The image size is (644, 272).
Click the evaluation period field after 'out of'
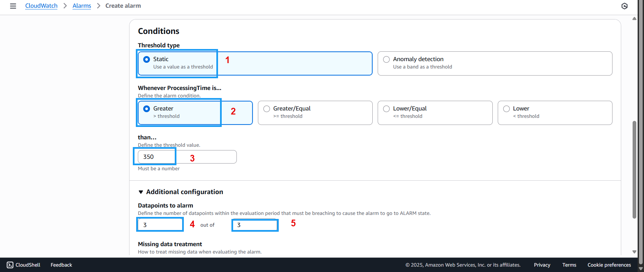255,225
